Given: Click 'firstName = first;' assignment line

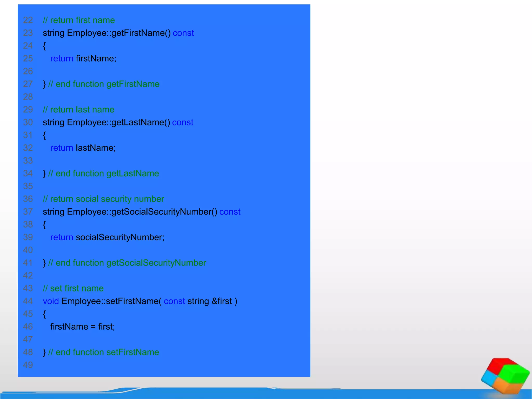Looking at the screenshot, I should pos(82,327).
